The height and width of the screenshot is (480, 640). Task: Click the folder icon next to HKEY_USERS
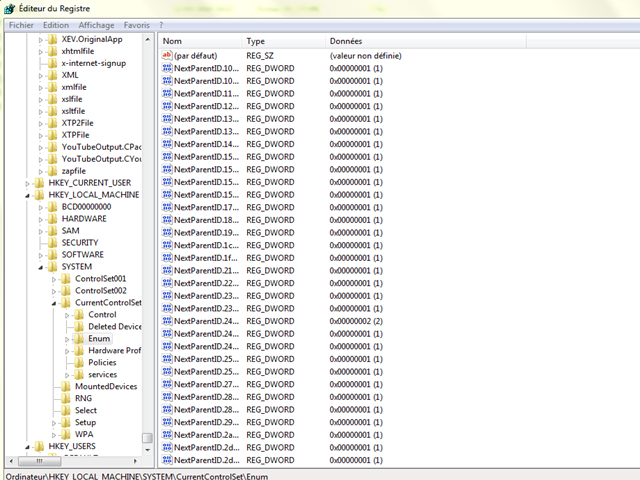[40, 446]
